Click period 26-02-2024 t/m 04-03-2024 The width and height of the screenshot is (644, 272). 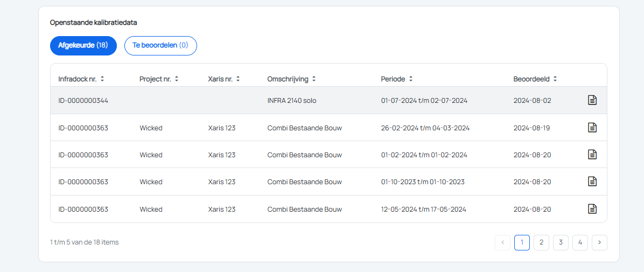click(x=425, y=128)
